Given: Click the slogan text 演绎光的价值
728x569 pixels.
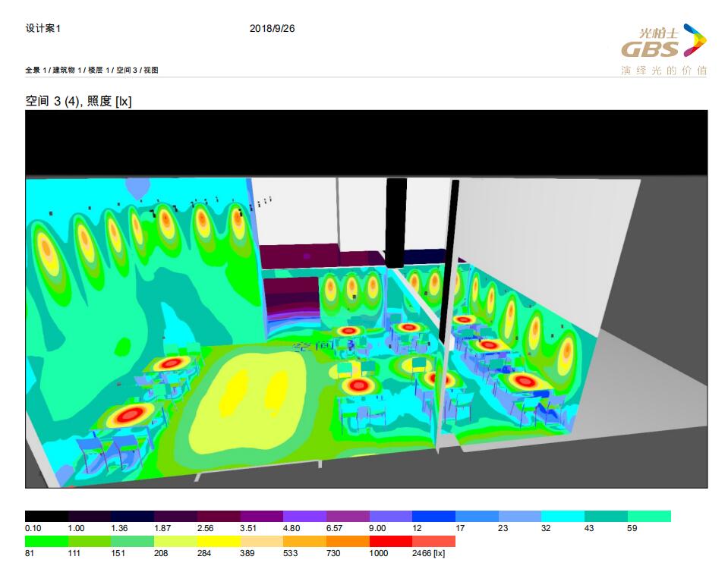Looking at the screenshot, I should point(663,71).
